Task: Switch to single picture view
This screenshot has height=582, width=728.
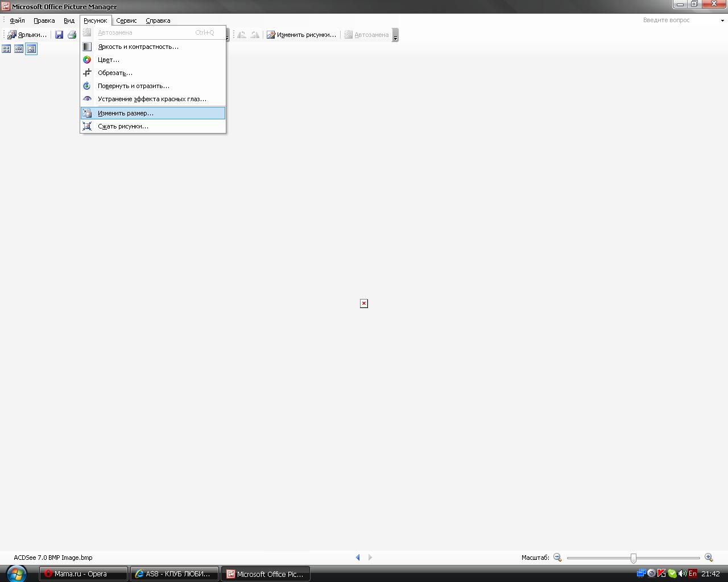Action: tap(31, 49)
